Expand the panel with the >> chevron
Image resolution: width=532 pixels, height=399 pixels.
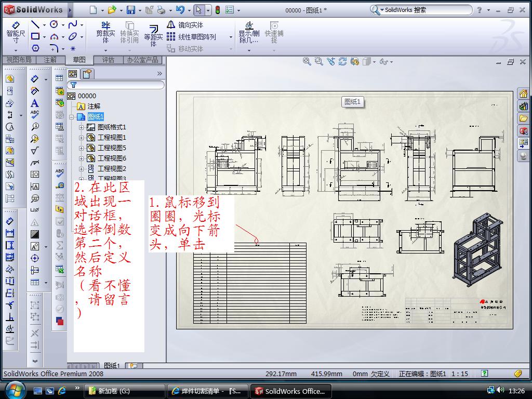click(159, 74)
